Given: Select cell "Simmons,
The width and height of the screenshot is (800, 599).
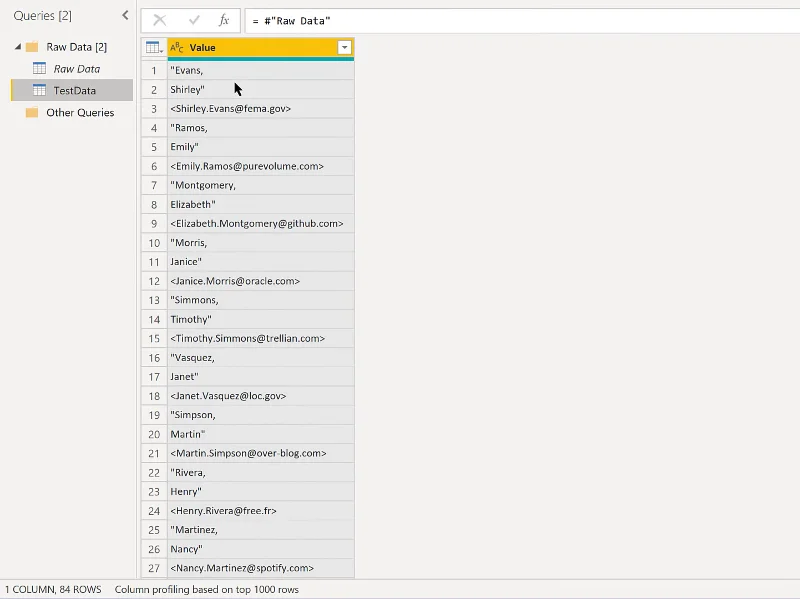Looking at the screenshot, I should coord(261,300).
